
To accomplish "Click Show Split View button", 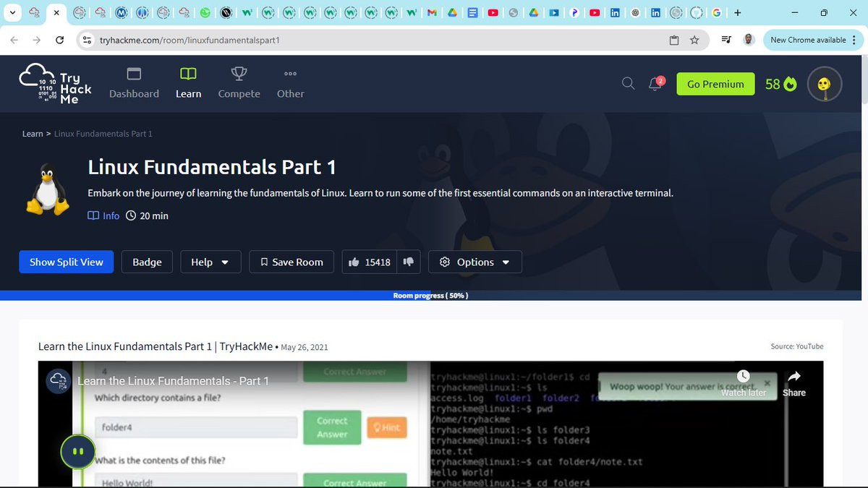I will click(67, 262).
